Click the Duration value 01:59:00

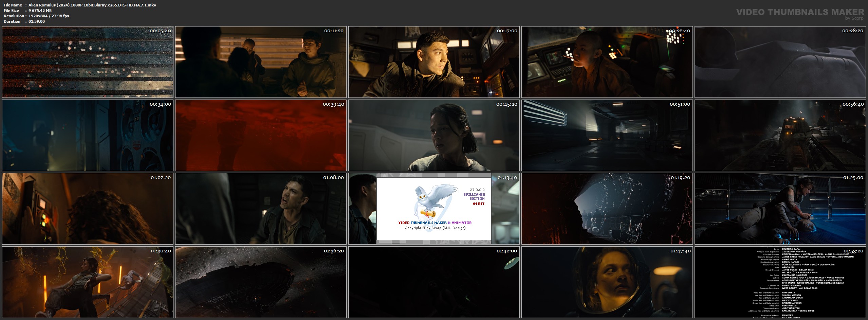click(37, 21)
